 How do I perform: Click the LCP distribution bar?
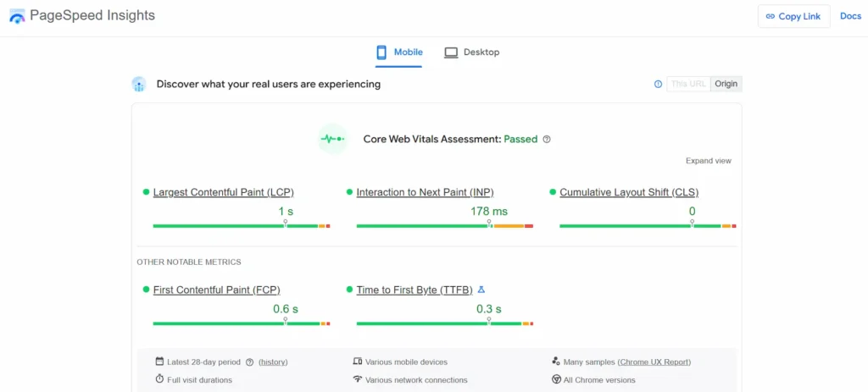(242, 225)
